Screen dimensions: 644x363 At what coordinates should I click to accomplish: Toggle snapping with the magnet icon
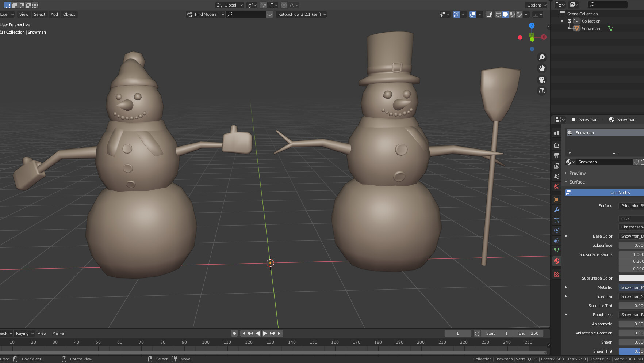pyautogui.click(x=263, y=5)
